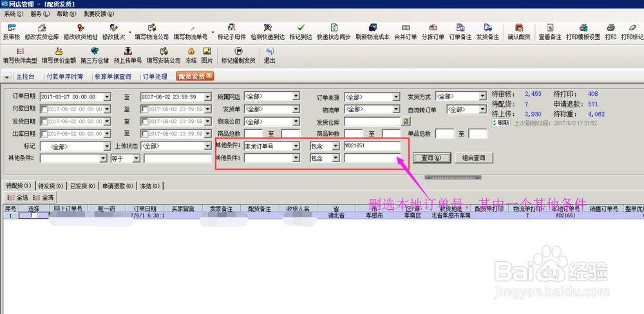Image resolution: width=644 pixels, height=314 pixels.
Task: Click the 反审核 toolbar icon
Action: [12, 28]
